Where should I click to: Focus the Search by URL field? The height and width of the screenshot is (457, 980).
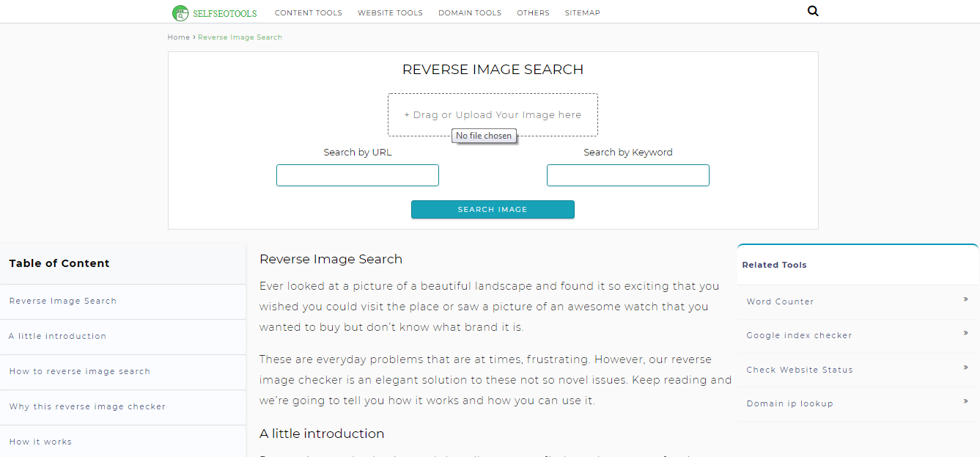click(x=358, y=175)
